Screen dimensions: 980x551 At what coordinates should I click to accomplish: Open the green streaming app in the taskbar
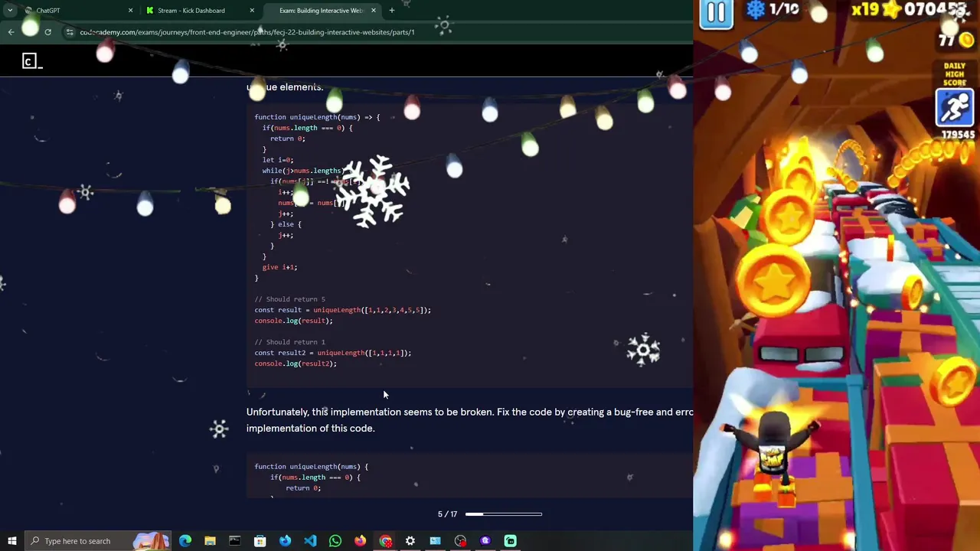point(510,541)
